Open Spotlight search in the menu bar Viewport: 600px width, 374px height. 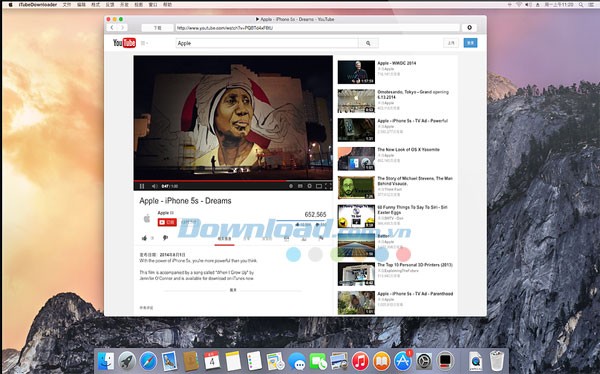[581, 5]
